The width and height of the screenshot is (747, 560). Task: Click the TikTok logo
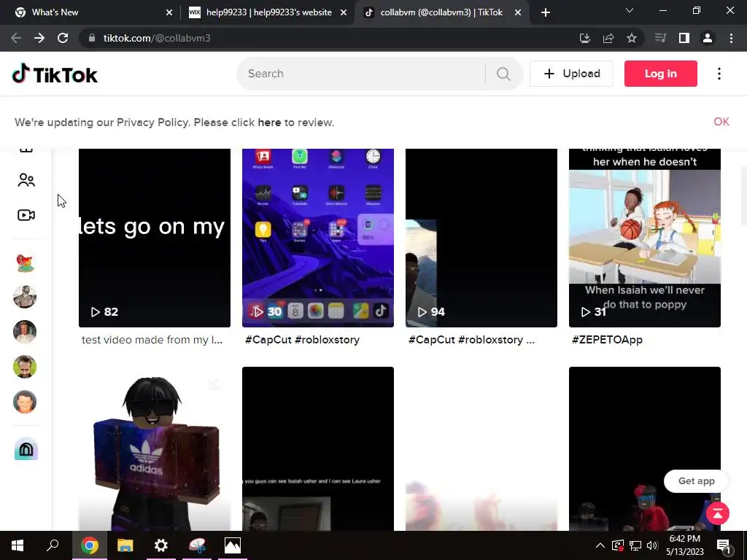pos(55,74)
